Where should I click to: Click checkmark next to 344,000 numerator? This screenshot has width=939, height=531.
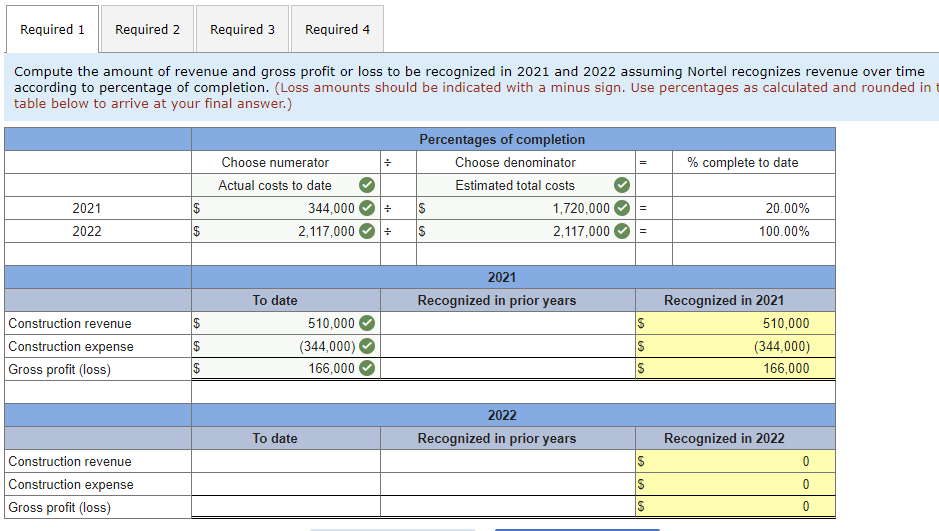[x=367, y=208]
